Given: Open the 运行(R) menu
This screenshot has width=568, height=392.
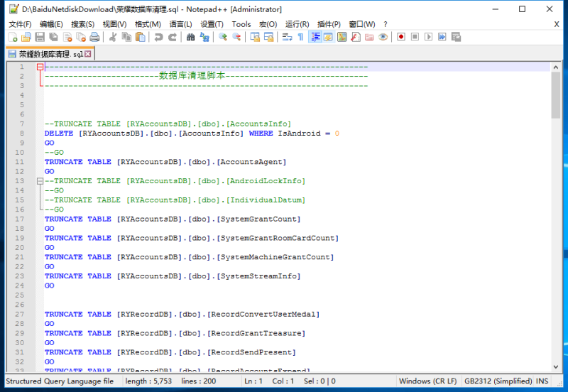Looking at the screenshot, I should (297, 24).
